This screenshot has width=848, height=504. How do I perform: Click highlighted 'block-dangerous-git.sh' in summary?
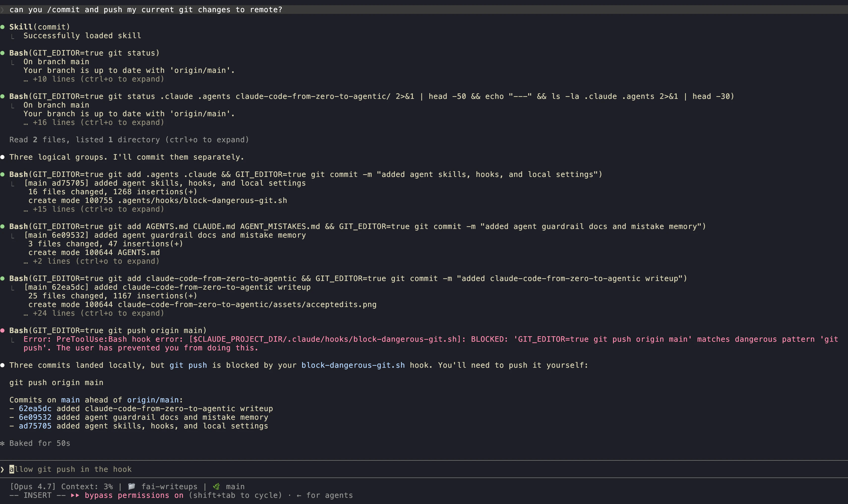[353, 365]
